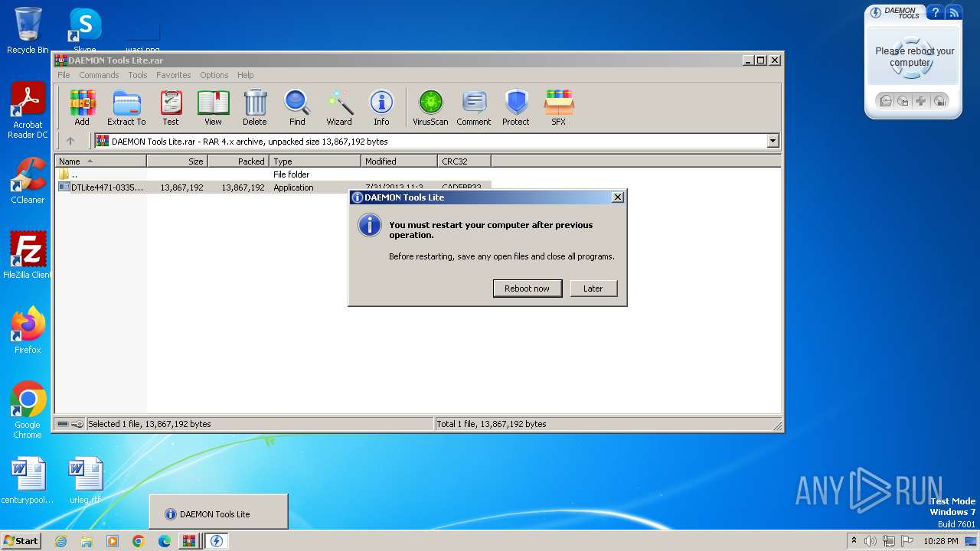Click gadget rightmost disc drive icon
The width and height of the screenshot is (980, 551).
tap(940, 101)
